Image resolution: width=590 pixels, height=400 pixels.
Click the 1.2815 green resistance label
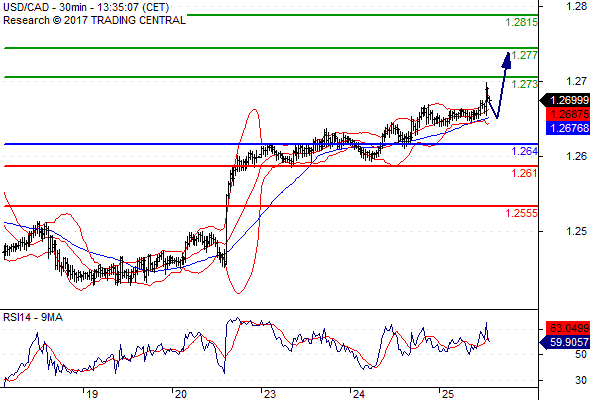(522, 23)
